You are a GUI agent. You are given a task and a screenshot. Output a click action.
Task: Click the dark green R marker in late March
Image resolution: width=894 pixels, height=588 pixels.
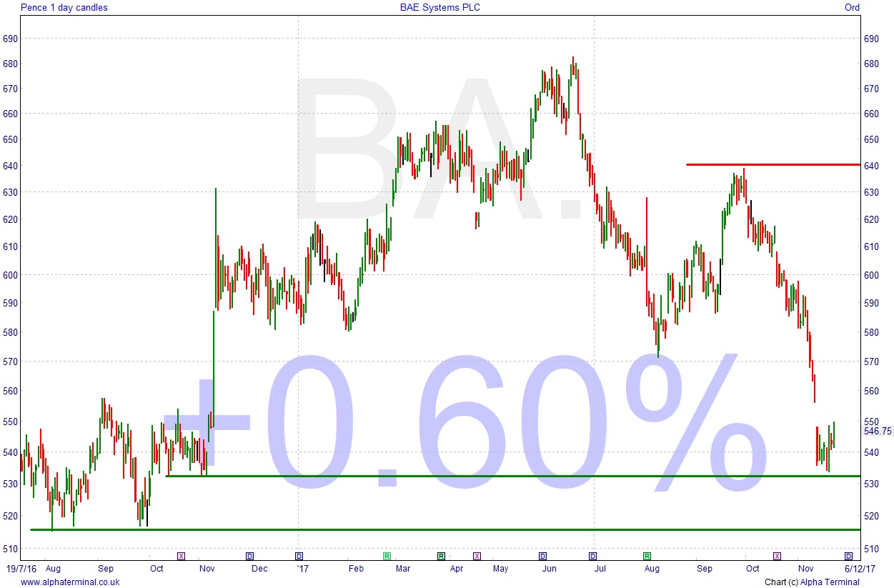pyautogui.click(x=441, y=556)
